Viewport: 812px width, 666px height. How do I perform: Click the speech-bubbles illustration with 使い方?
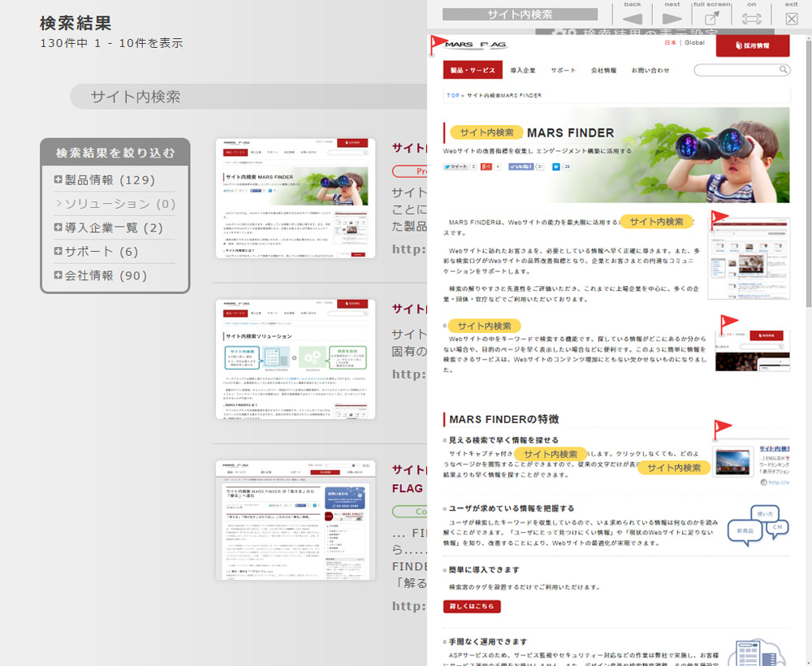click(x=758, y=525)
